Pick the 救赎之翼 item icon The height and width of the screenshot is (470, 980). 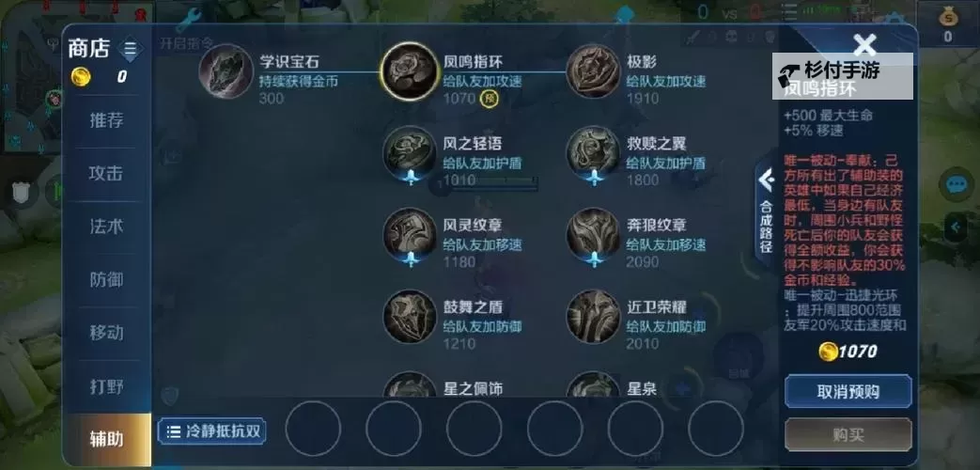point(593,153)
